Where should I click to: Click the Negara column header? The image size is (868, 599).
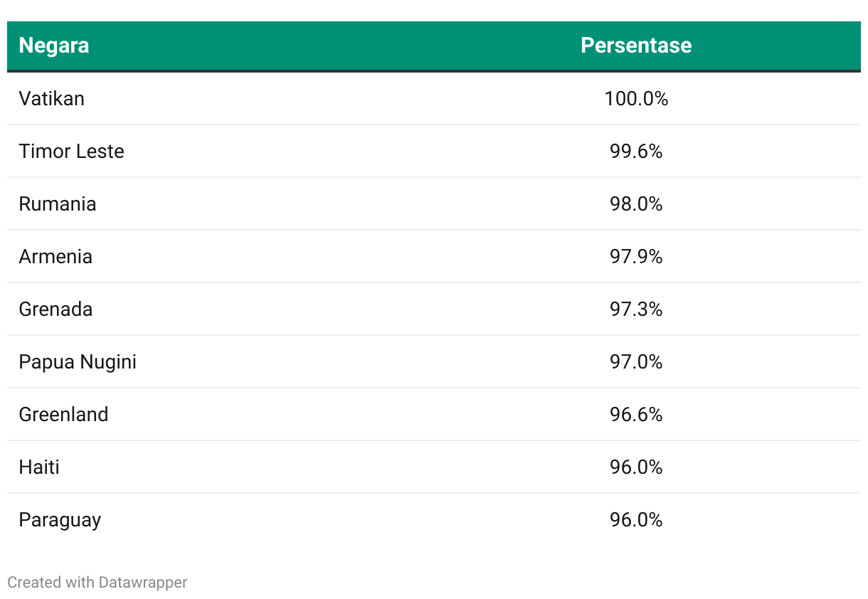coord(54,46)
